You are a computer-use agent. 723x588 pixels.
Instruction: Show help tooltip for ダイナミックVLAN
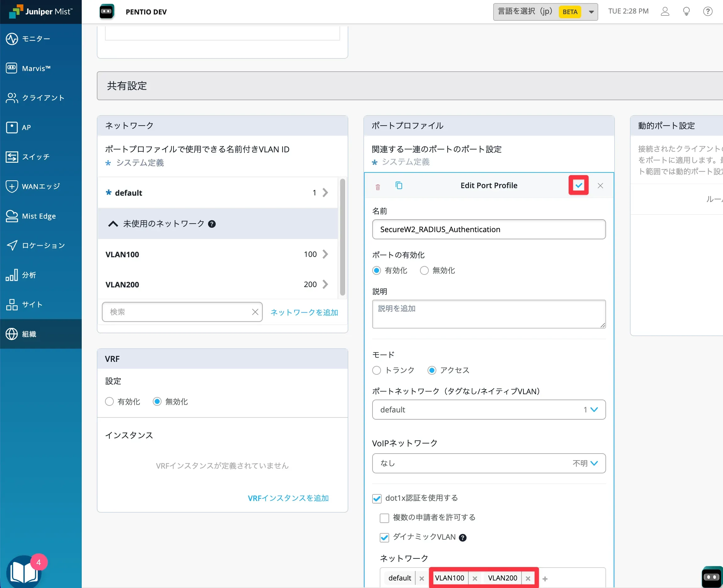pos(462,537)
